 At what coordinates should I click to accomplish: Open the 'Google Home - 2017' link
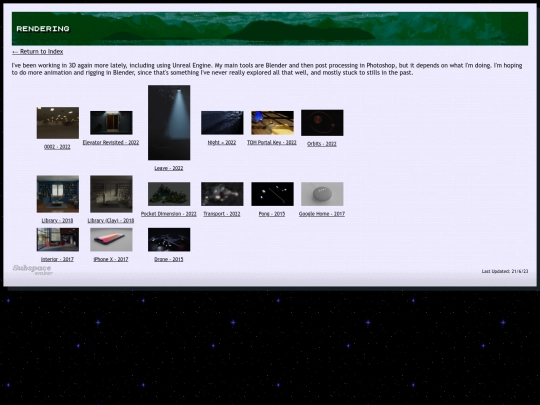point(322,214)
